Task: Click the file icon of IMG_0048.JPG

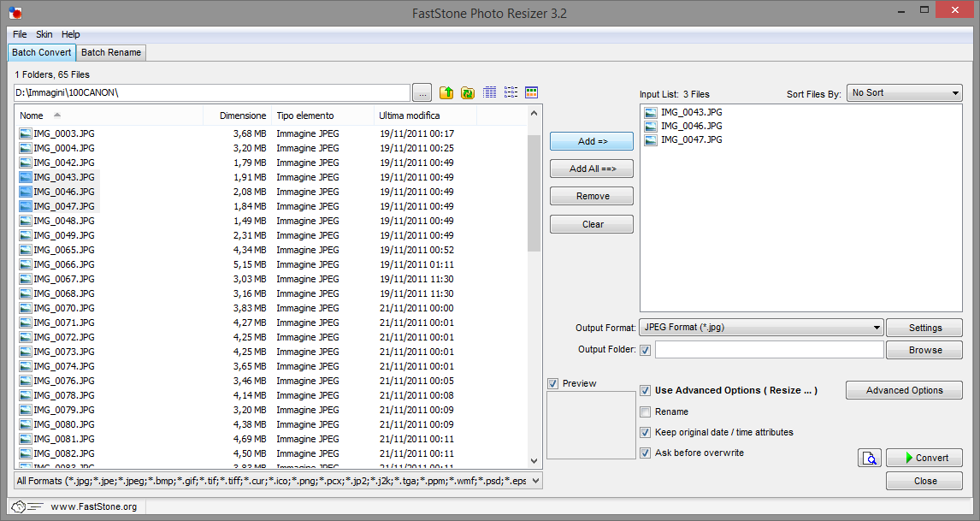Action: click(26, 221)
